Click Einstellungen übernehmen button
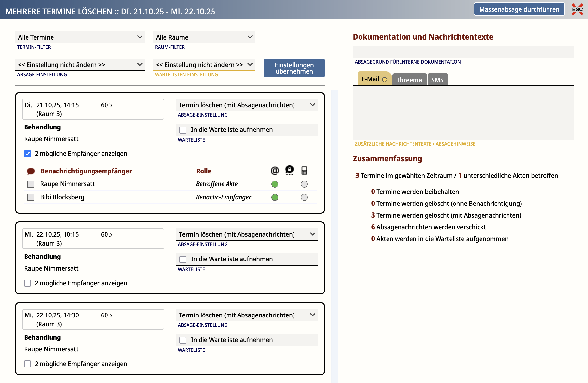 [x=294, y=68]
